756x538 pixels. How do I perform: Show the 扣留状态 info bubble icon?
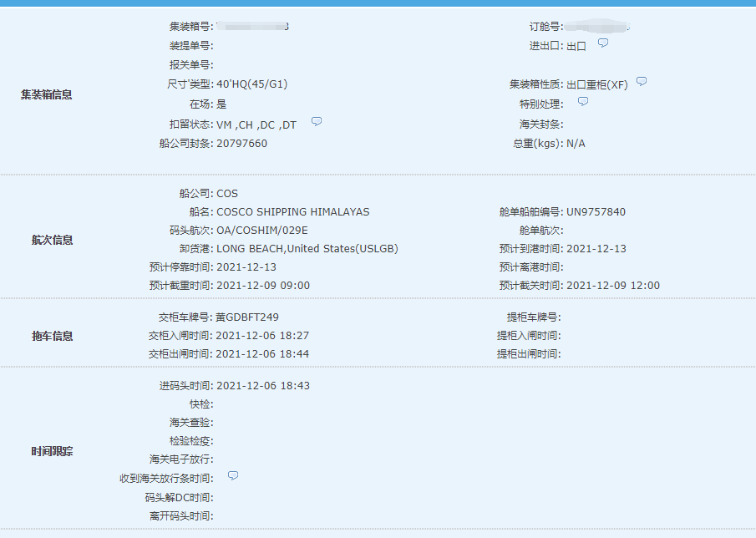[x=316, y=122]
